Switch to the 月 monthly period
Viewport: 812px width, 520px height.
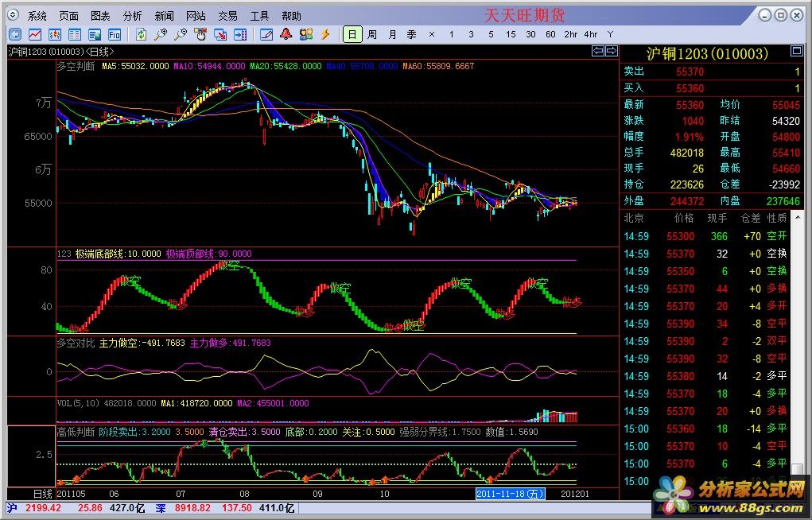coord(392,34)
